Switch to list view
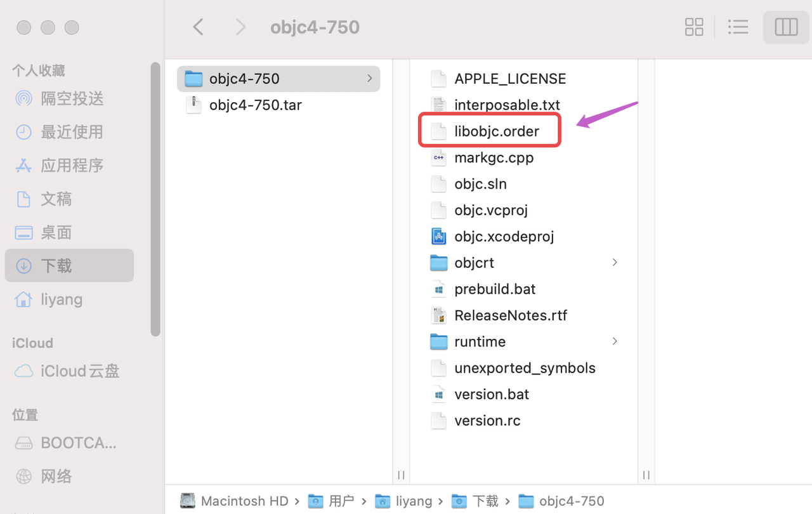The image size is (812, 514). (x=738, y=27)
